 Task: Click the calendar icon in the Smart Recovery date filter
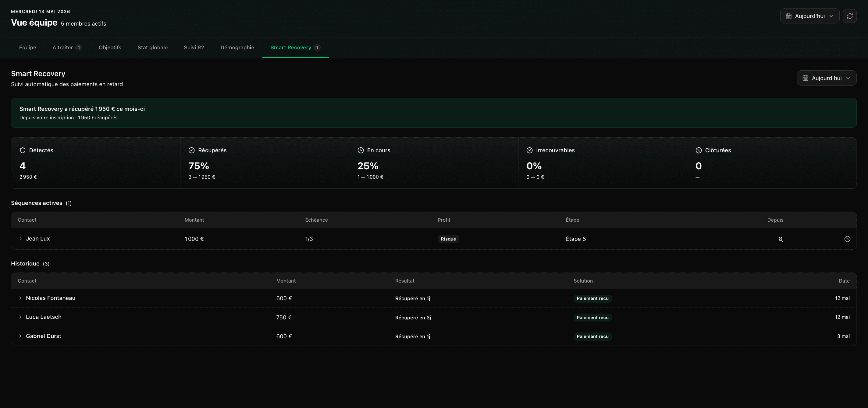pyautogui.click(x=805, y=78)
